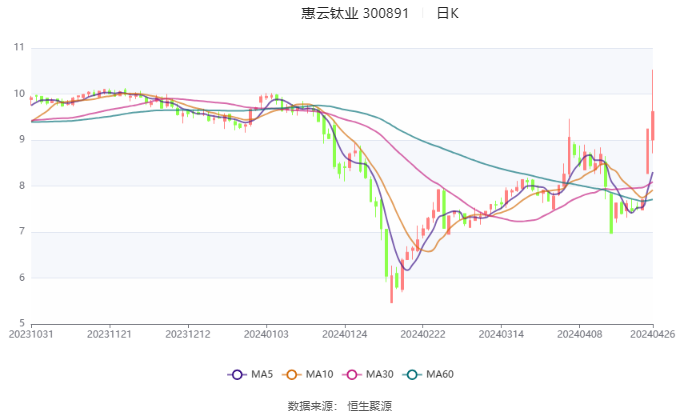
Task: Click the y-axis value 9
Action: tap(22, 140)
